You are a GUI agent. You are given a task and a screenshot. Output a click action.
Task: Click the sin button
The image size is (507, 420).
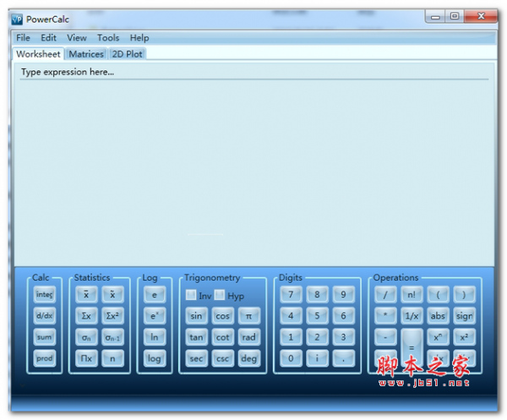[x=196, y=315]
